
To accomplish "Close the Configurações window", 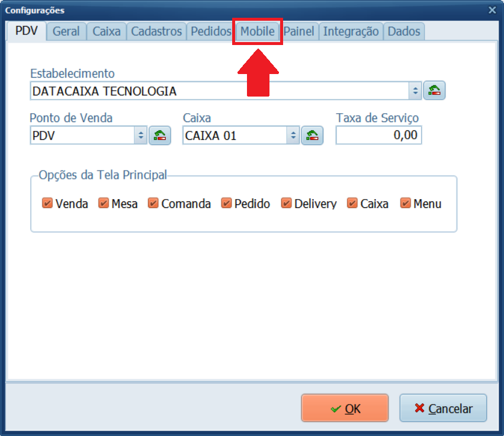I will pyautogui.click(x=492, y=10).
